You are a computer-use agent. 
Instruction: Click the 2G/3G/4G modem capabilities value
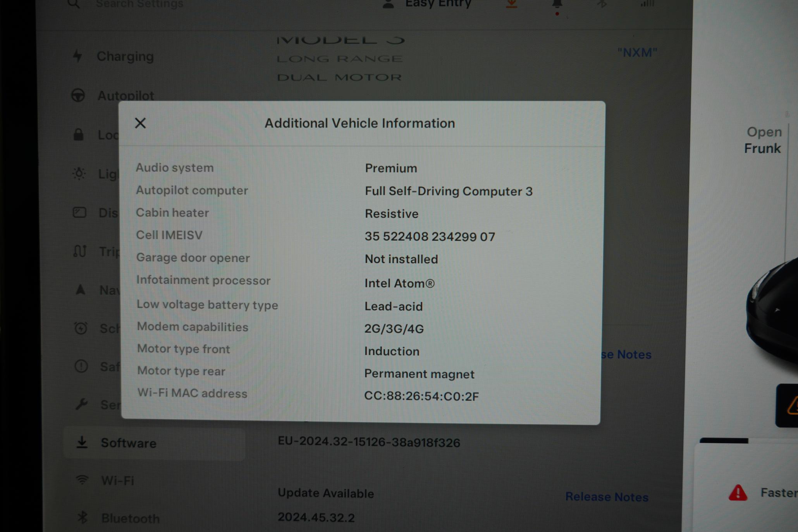[x=394, y=329]
